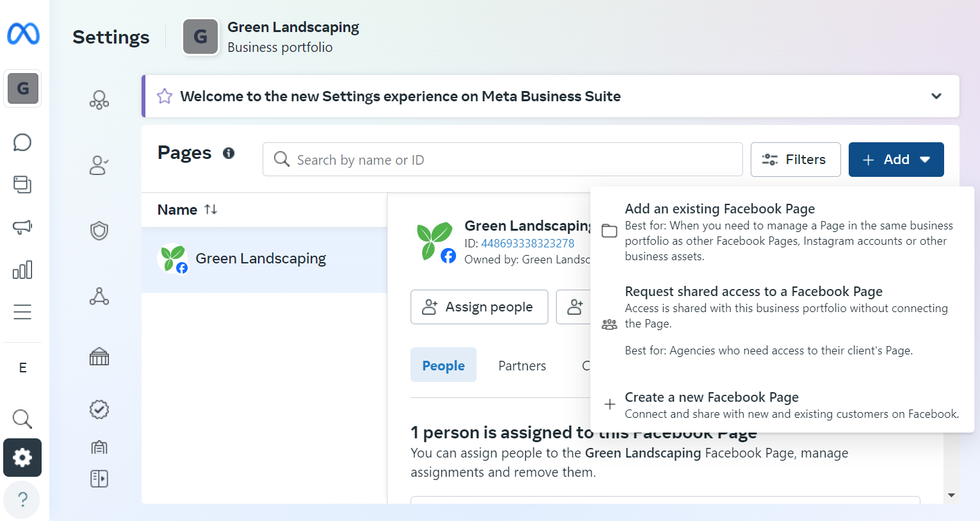Image resolution: width=980 pixels, height=521 pixels.
Task: Click the Green Landscaping Business portfolio title
Action: coord(293,37)
